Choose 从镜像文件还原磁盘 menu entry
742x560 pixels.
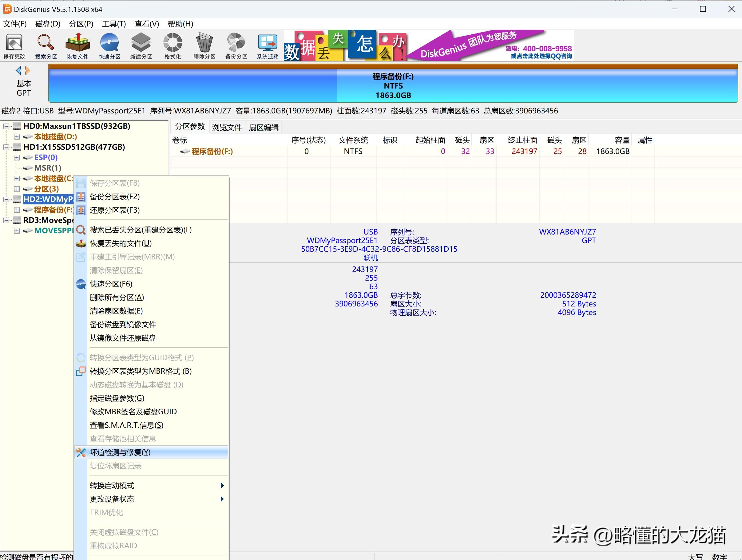[x=151, y=338]
